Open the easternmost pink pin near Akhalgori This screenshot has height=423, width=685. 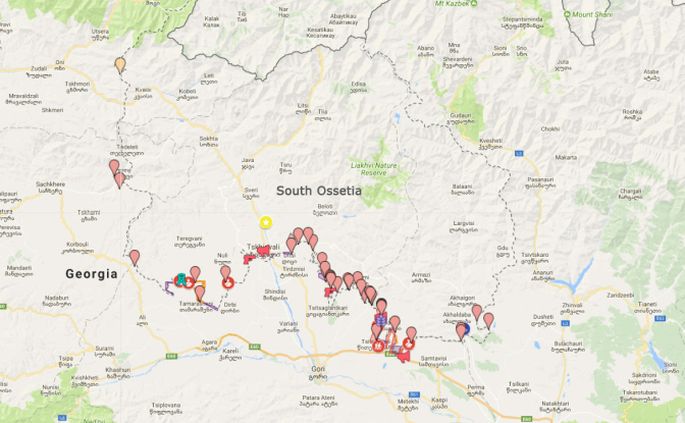pyautogui.click(x=488, y=320)
